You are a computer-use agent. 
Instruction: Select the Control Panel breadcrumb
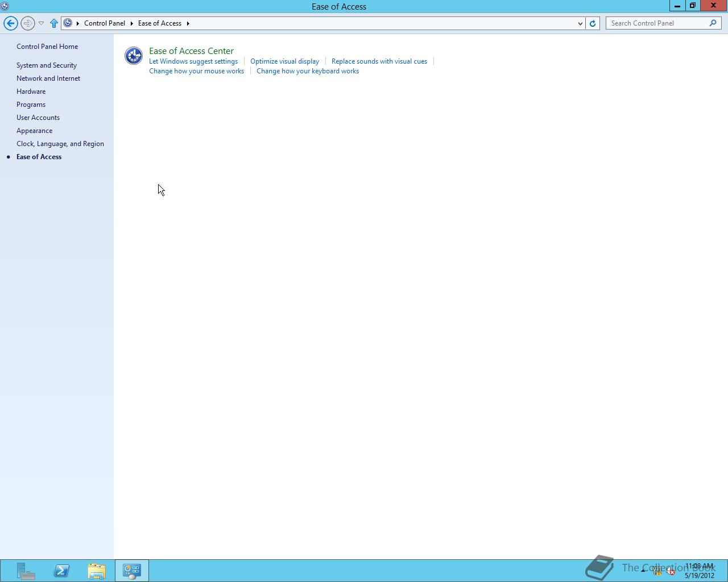click(105, 23)
